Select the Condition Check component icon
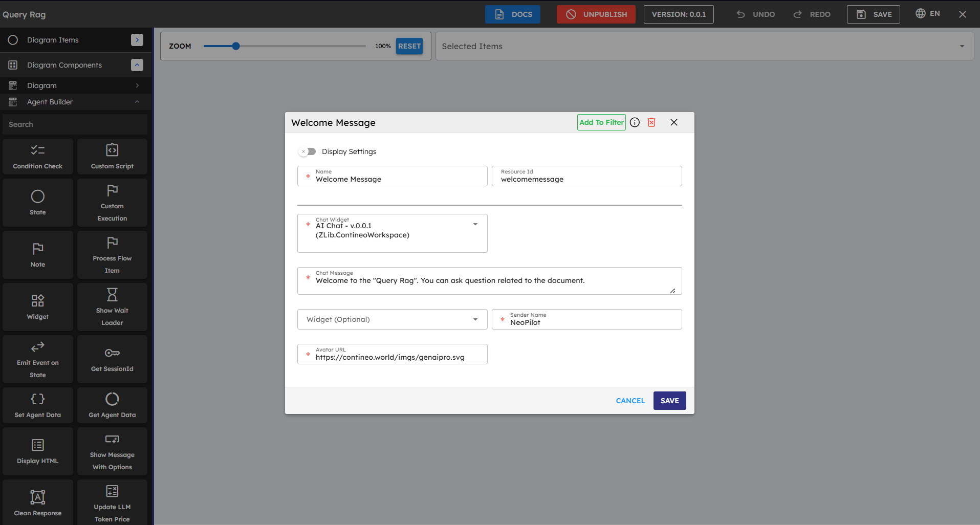This screenshot has height=525, width=980. 38,150
